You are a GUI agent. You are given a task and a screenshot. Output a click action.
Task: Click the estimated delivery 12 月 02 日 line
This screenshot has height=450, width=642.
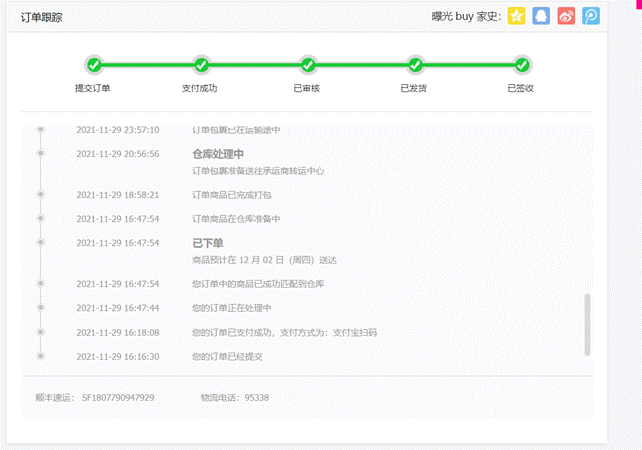pos(264,260)
